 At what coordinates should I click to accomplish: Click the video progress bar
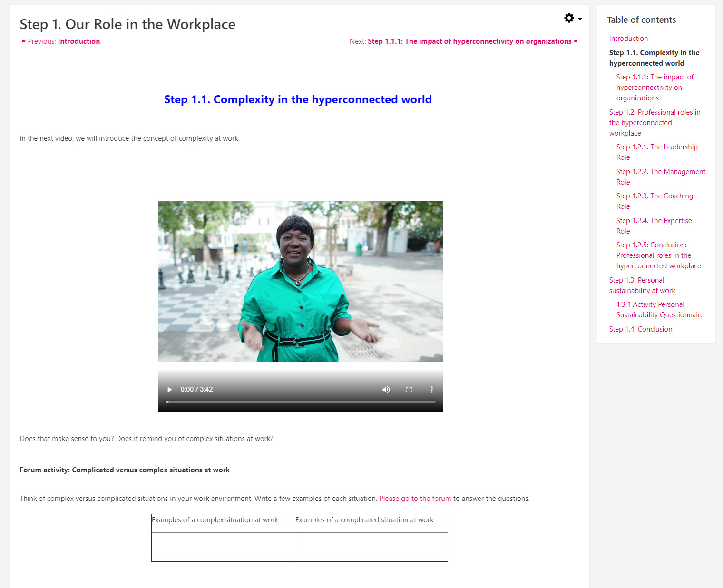300,402
